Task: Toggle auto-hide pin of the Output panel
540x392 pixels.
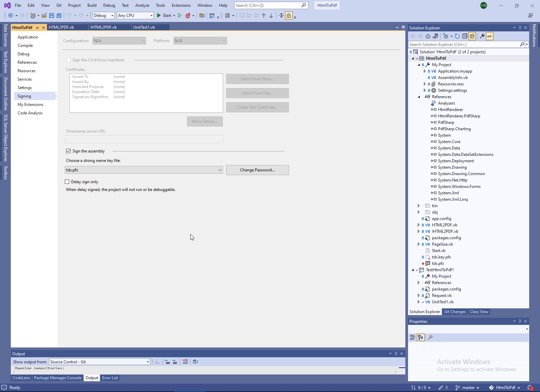Action: click(x=396, y=354)
